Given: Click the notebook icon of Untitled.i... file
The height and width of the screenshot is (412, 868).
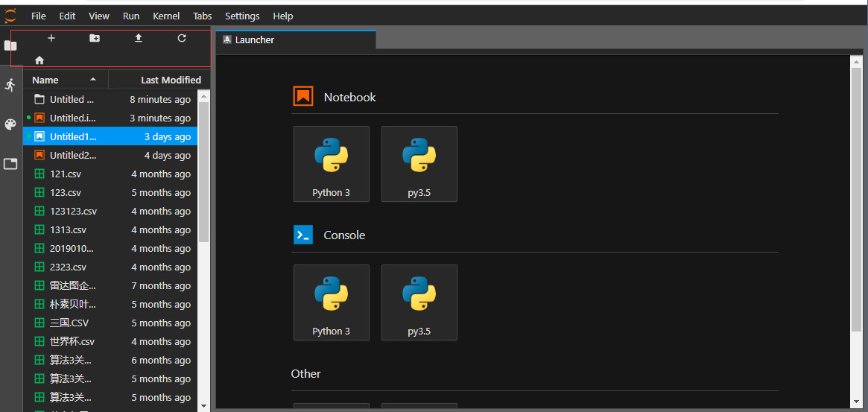Looking at the screenshot, I should 39,118.
